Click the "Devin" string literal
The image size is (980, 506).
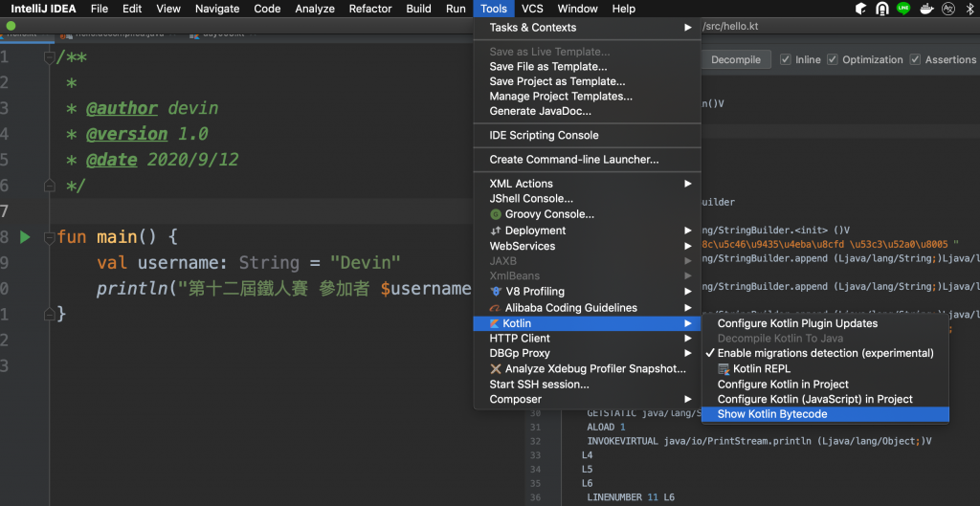coord(365,263)
